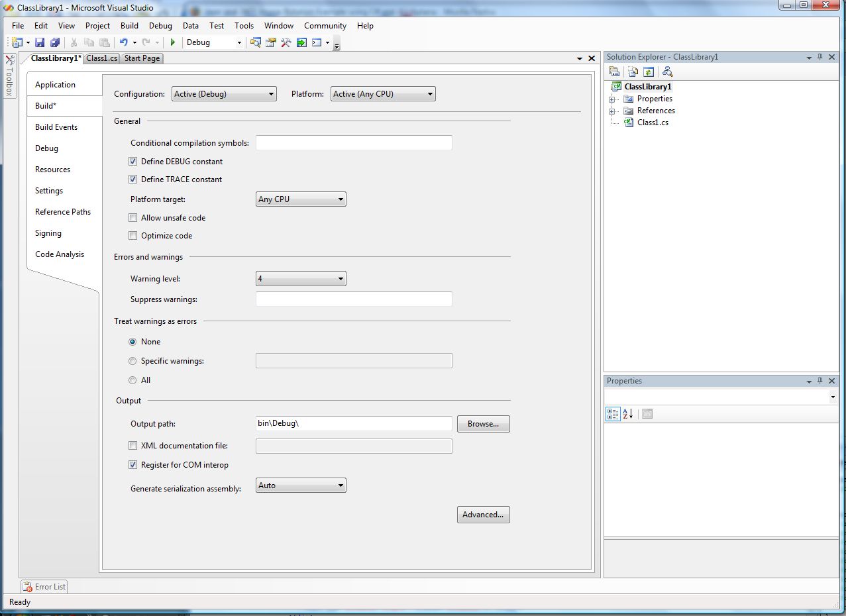Switch to the Start Page tab

(142, 58)
